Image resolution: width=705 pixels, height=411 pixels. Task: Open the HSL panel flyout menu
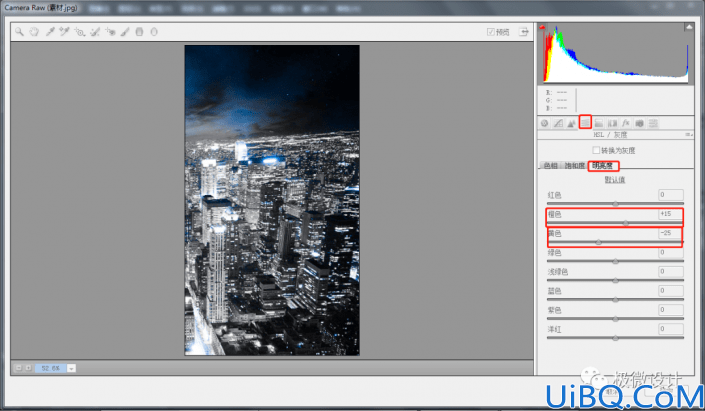(x=689, y=134)
